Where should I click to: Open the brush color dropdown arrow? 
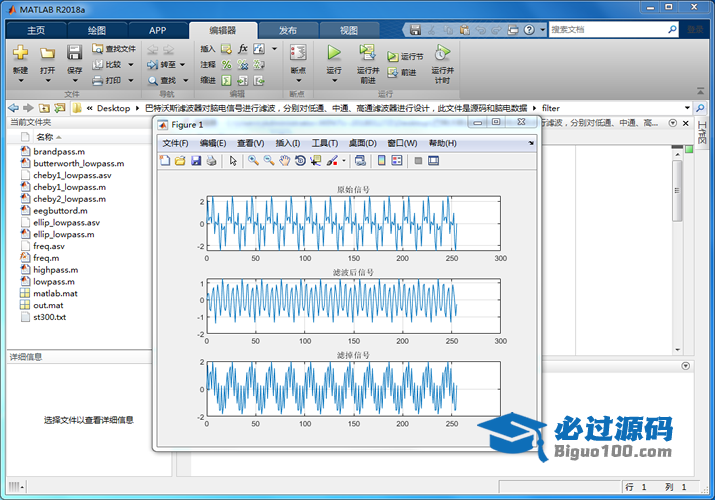[x=344, y=160]
